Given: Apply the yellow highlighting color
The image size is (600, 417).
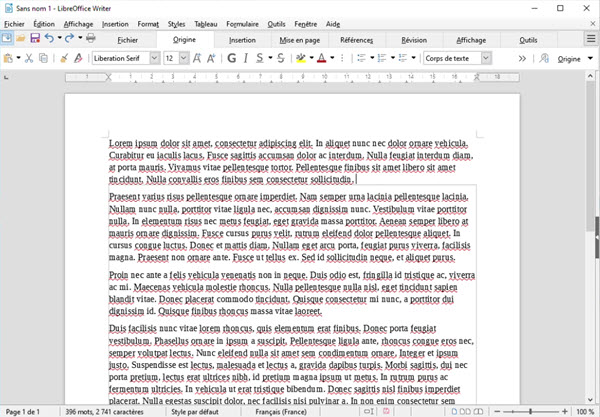Looking at the screenshot, I should pos(301,58).
